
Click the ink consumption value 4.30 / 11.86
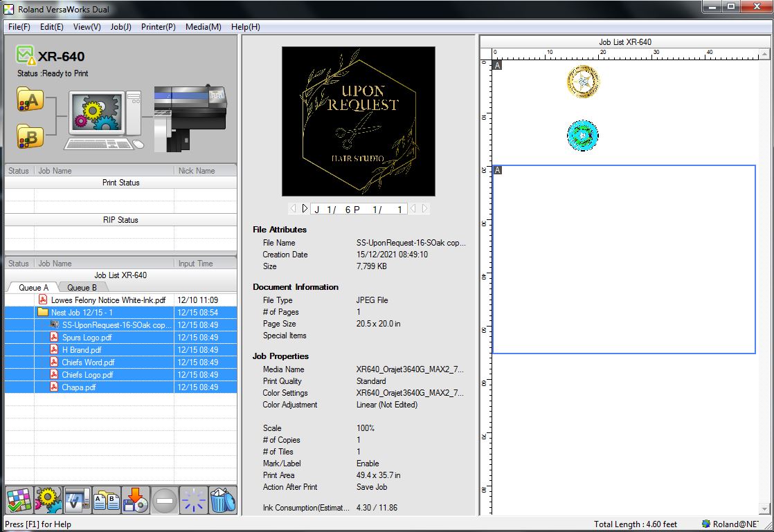(x=377, y=507)
